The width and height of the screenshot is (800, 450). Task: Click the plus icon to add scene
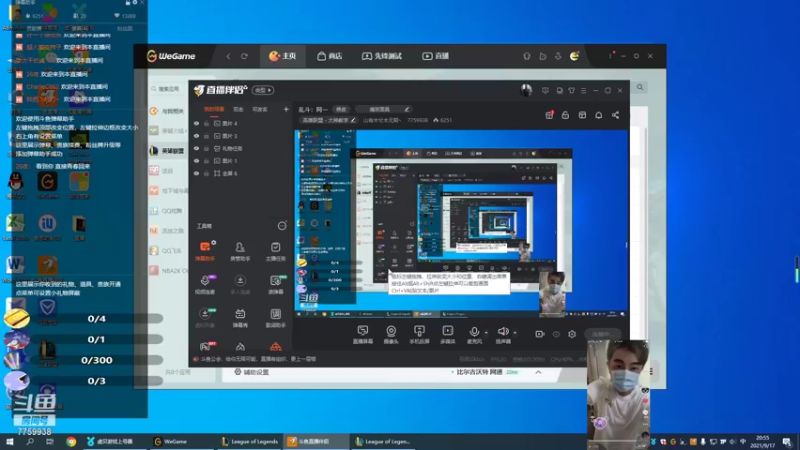(286, 109)
